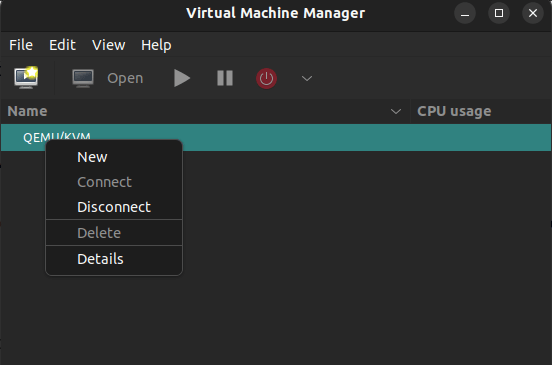This screenshot has height=365, width=552.
Task: Click the red power shutdown icon
Action: (x=266, y=78)
